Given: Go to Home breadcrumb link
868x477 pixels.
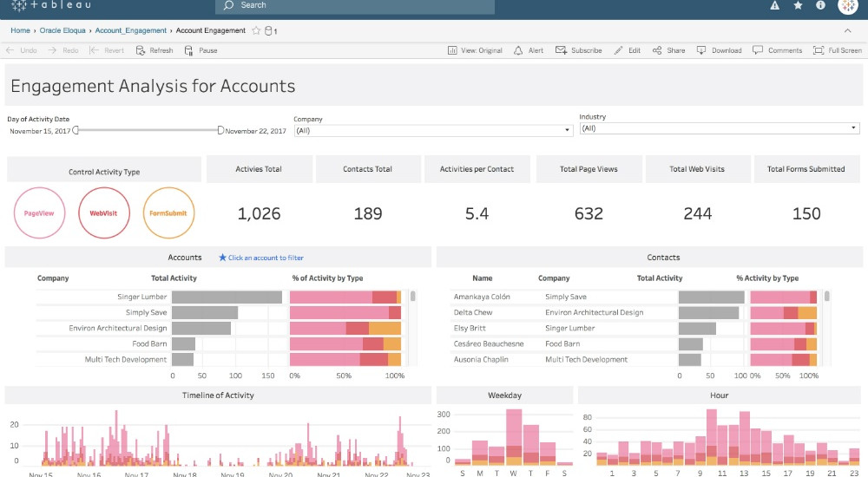Looking at the screenshot, I should [x=20, y=30].
